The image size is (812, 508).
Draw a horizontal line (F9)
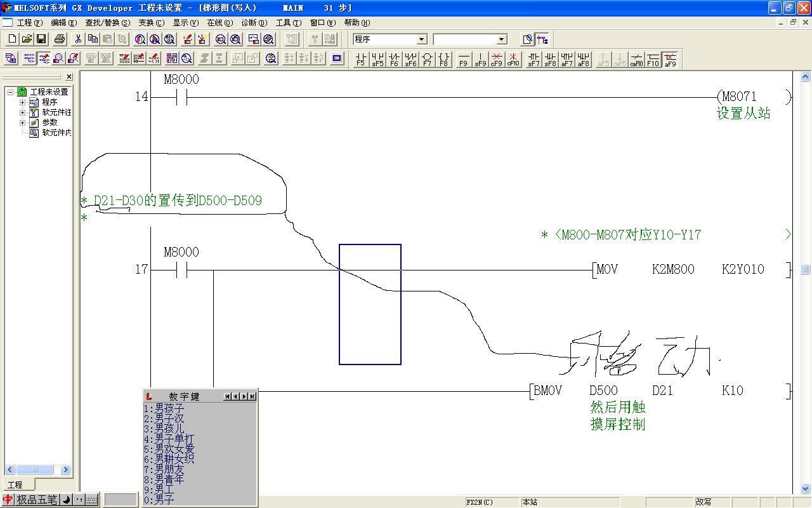[x=464, y=59]
